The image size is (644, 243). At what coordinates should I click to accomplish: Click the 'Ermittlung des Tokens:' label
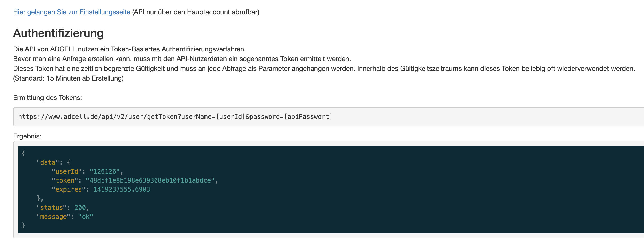47,97
